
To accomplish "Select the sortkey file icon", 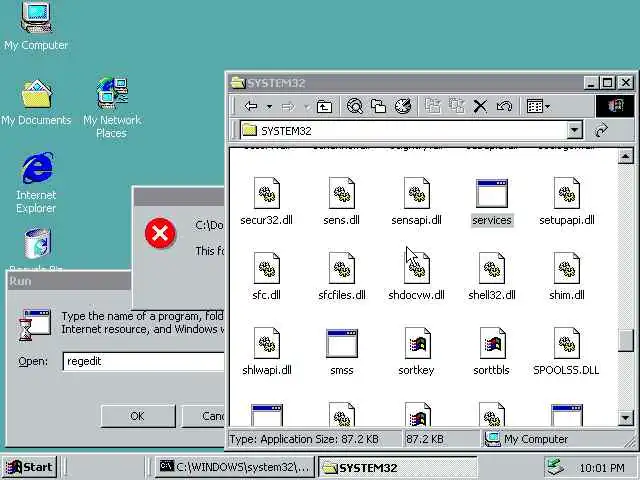I will pyautogui.click(x=416, y=343).
